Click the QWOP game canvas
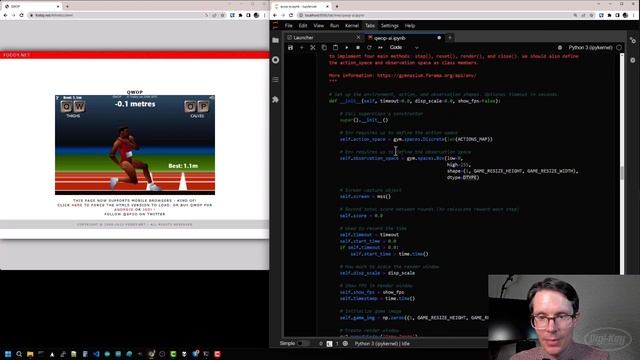The image size is (640, 360). click(x=135, y=145)
